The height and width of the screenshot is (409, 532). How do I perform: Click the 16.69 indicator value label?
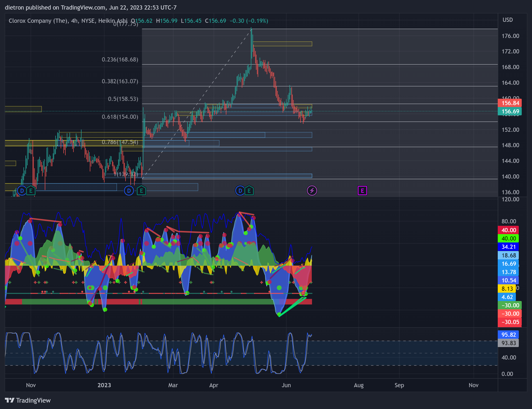tap(509, 264)
